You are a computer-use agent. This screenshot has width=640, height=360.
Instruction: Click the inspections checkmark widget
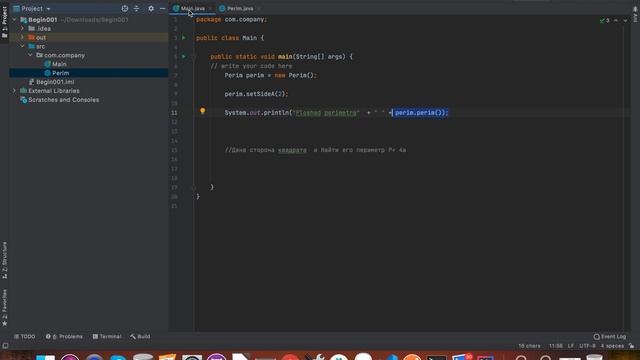(x=604, y=20)
